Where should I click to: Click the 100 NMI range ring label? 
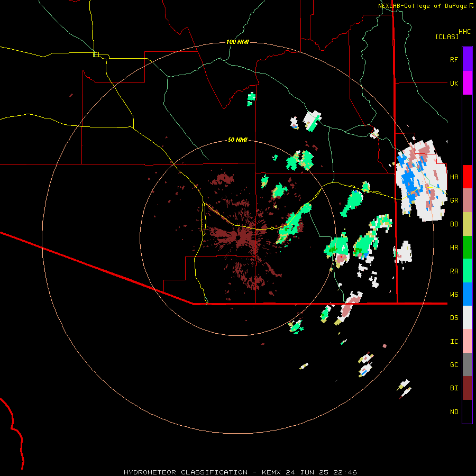pyautogui.click(x=237, y=42)
